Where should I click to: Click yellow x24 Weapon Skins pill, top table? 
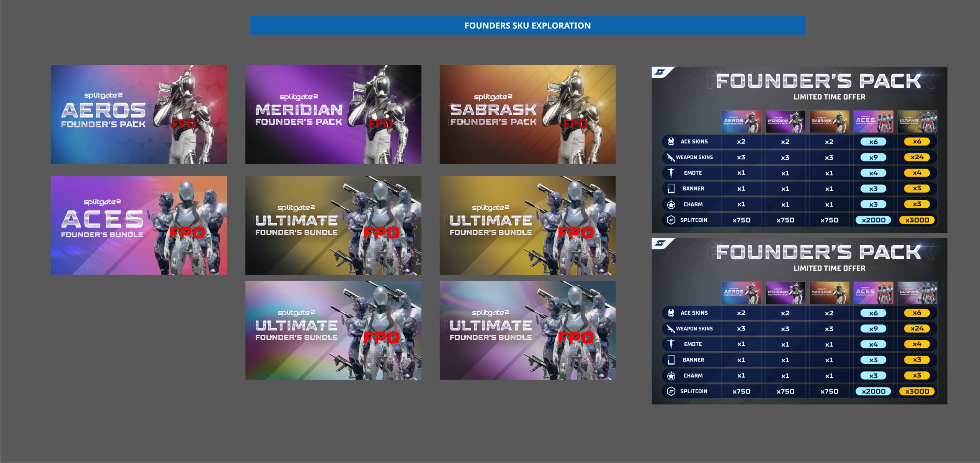pyautogui.click(x=917, y=157)
